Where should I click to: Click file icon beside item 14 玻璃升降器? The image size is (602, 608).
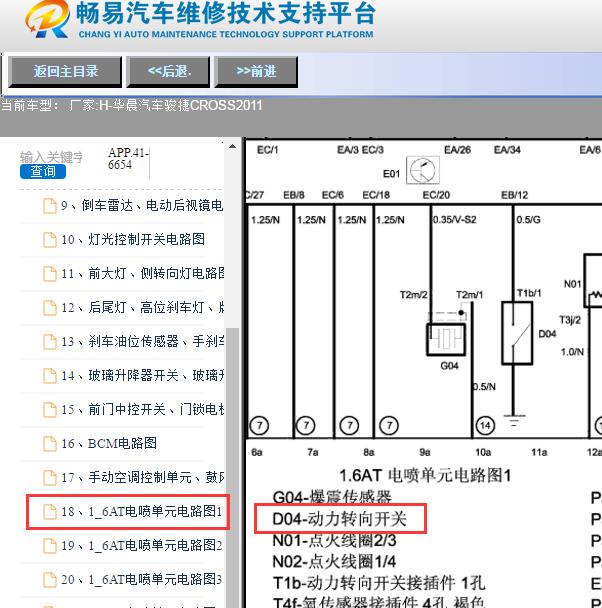coord(49,376)
